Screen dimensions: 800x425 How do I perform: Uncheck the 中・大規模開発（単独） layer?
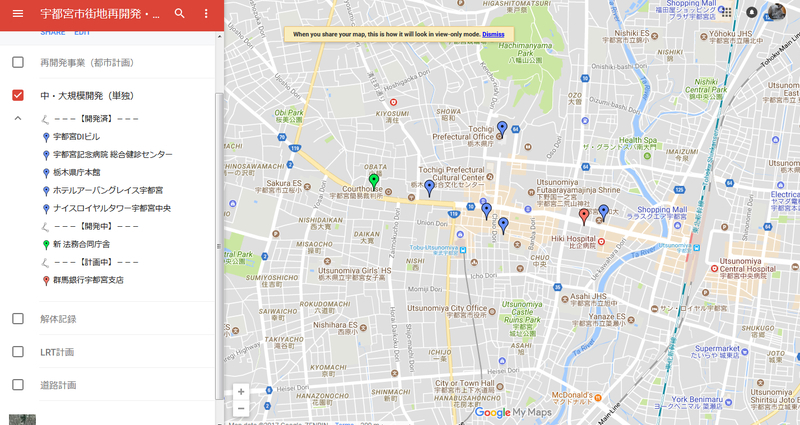coord(18,95)
